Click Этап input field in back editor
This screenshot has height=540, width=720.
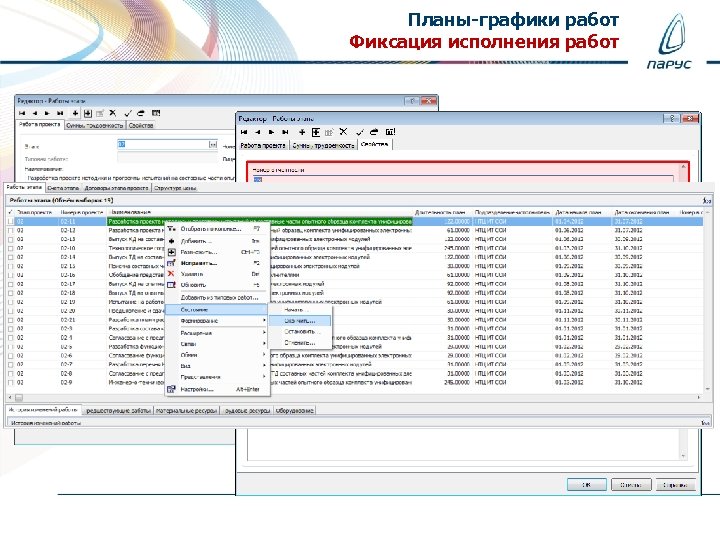point(163,145)
